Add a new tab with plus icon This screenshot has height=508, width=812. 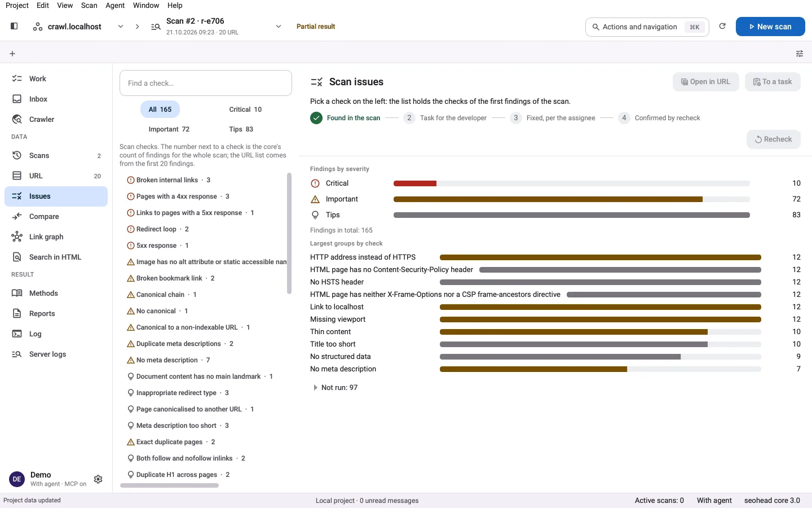pos(12,54)
